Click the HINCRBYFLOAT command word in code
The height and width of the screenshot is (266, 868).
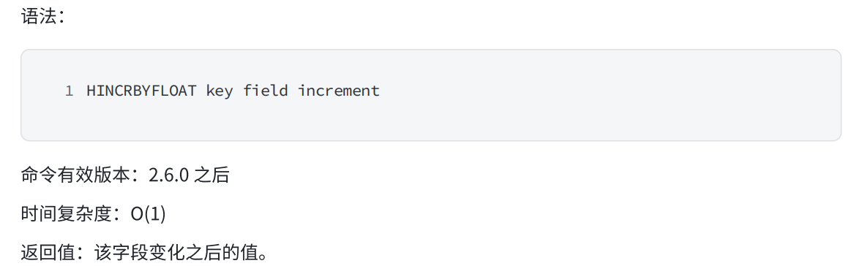tap(141, 91)
